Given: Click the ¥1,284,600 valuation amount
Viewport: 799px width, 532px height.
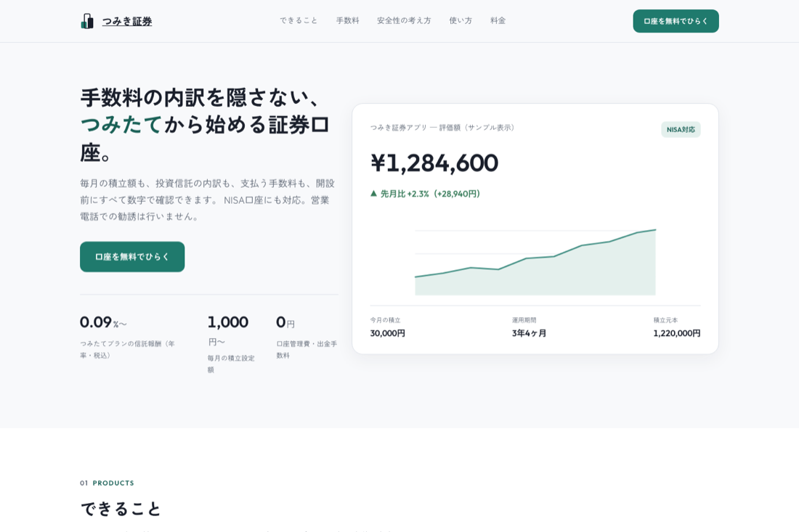Looking at the screenshot, I should pos(434,163).
